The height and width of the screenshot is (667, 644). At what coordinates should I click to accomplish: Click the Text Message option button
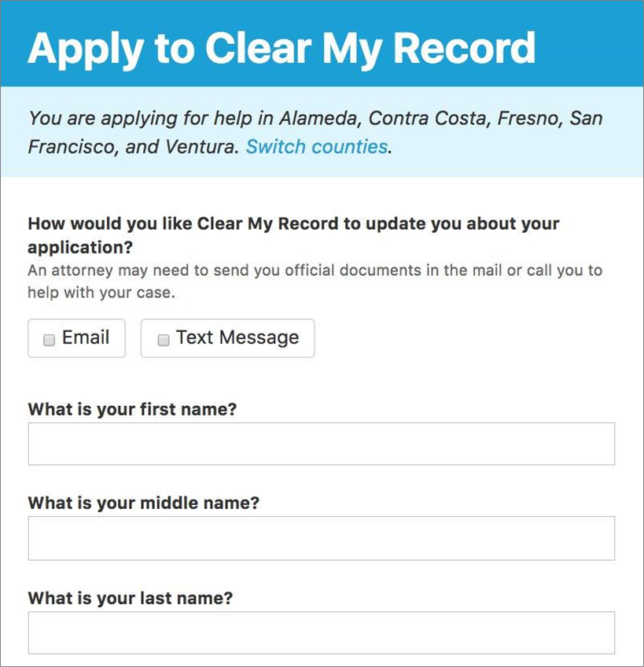(227, 337)
